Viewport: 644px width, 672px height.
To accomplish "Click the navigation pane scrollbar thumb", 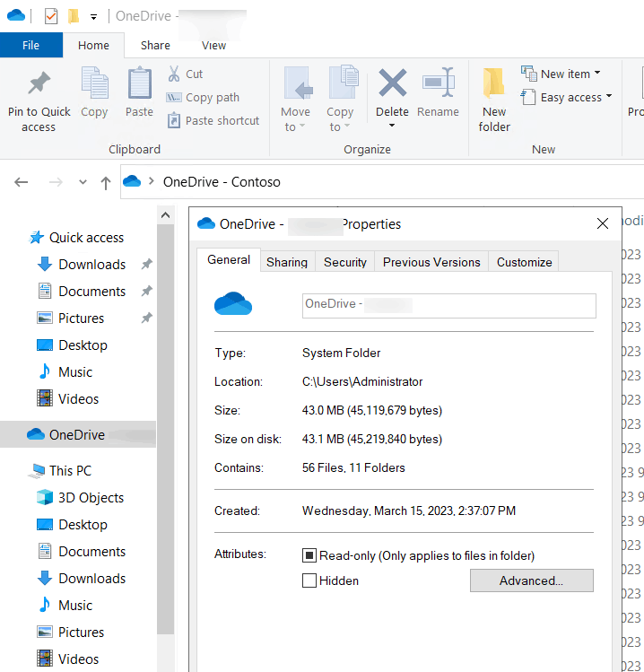I will (x=165, y=429).
